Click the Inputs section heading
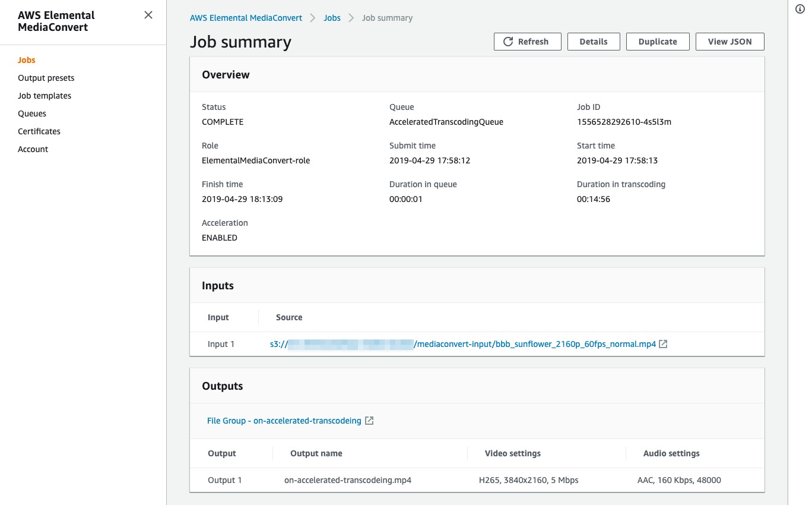Image resolution: width=812 pixels, height=505 pixels. pyautogui.click(x=218, y=286)
